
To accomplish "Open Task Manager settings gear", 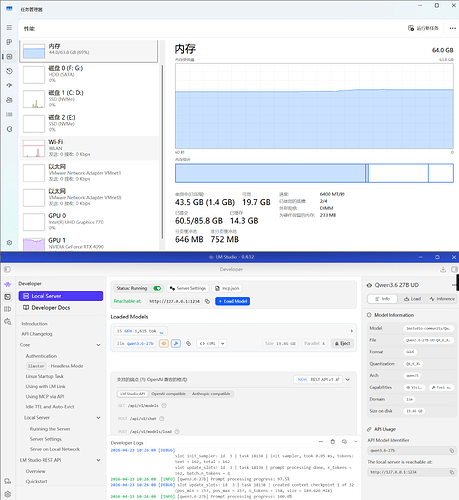I will (x=9, y=243).
